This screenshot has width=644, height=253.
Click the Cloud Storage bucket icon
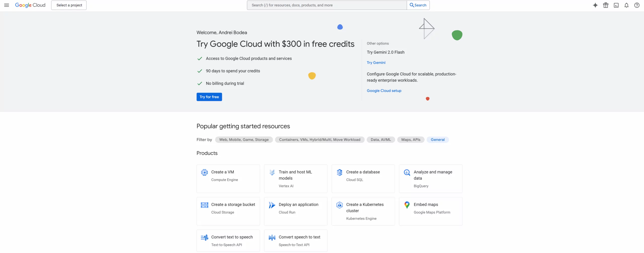205,205
